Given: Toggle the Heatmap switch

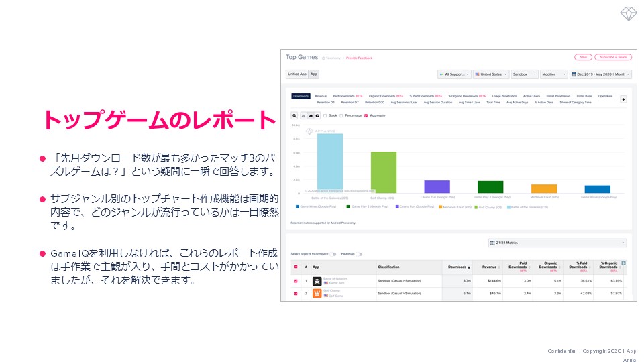Looking at the screenshot, I should pos(360,254).
